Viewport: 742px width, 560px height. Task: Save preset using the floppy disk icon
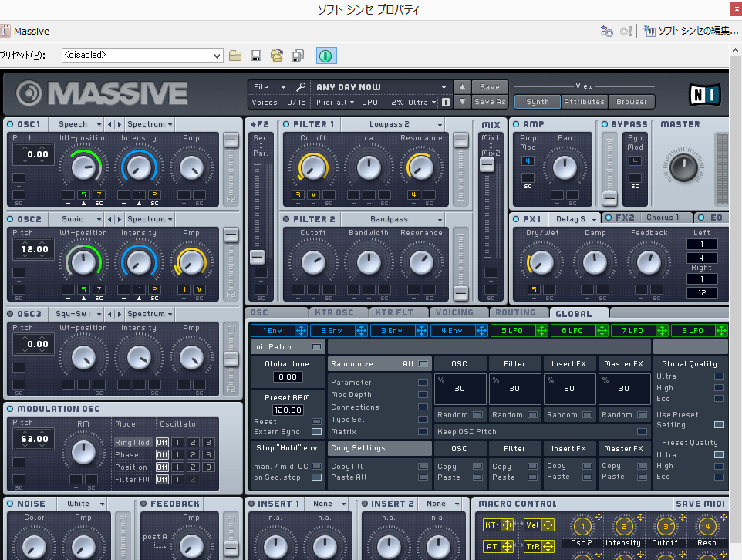[x=256, y=56]
